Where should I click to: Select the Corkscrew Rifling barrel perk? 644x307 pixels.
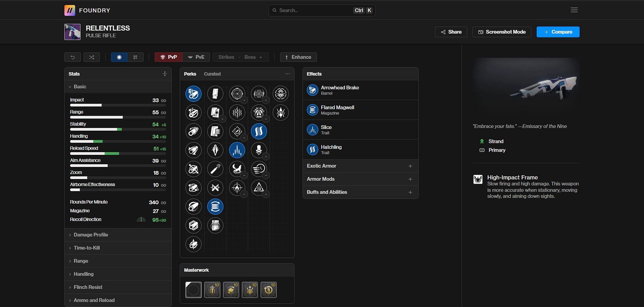194,131
